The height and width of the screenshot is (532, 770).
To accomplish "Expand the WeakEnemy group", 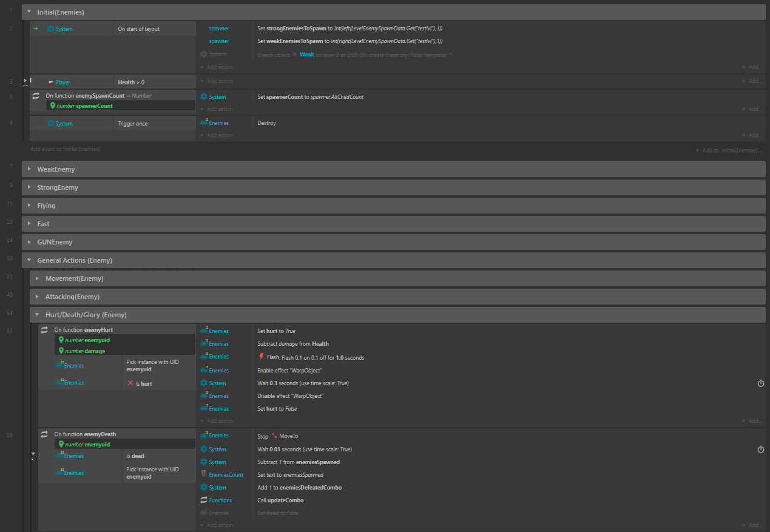I will tap(29, 169).
